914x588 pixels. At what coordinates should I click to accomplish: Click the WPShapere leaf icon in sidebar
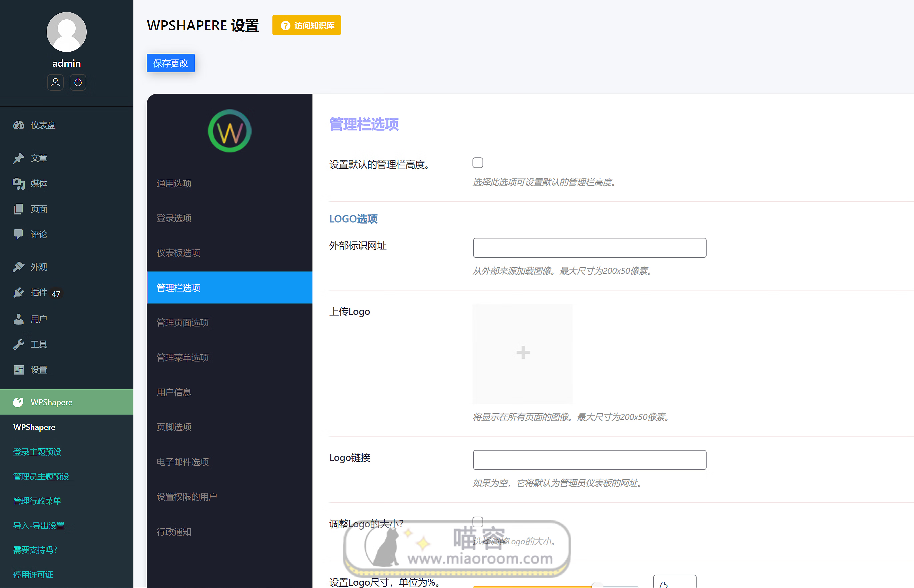(x=18, y=402)
